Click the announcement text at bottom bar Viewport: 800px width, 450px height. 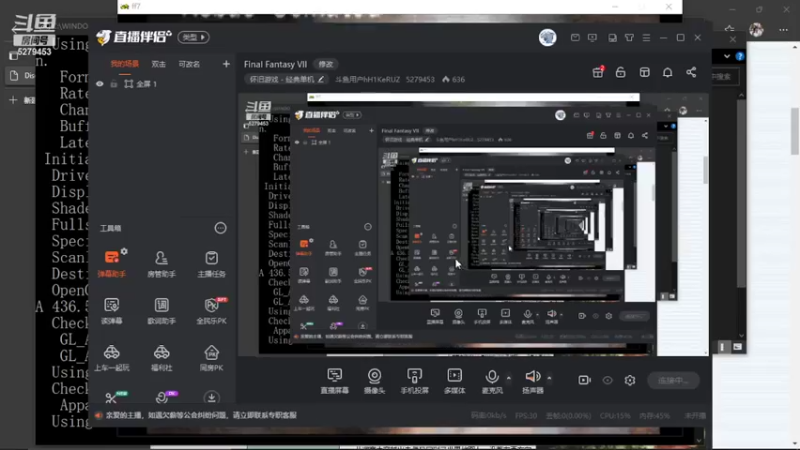[x=201, y=415]
